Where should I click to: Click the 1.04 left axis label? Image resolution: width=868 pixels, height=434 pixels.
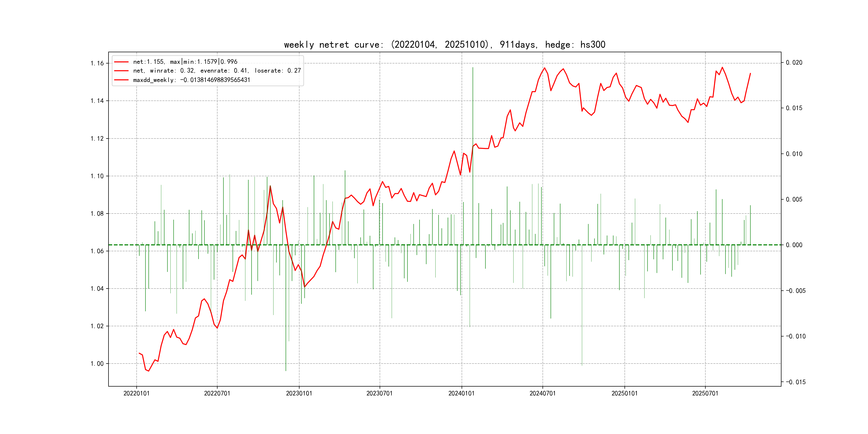(x=97, y=289)
